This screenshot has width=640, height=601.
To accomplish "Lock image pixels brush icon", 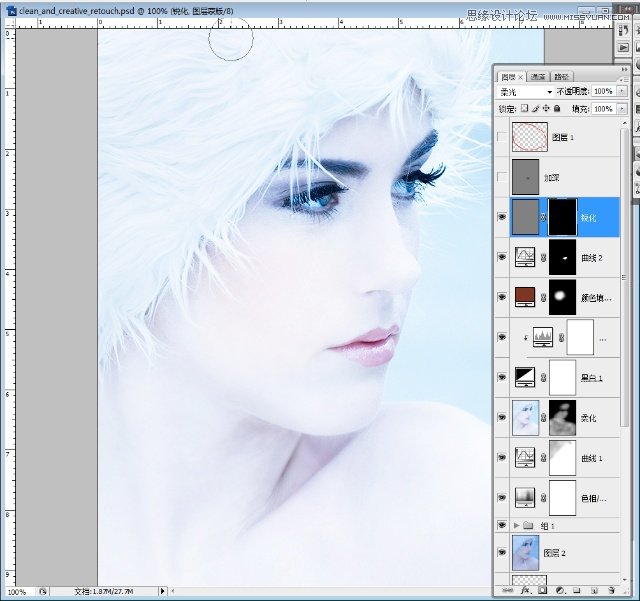I will (535, 108).
